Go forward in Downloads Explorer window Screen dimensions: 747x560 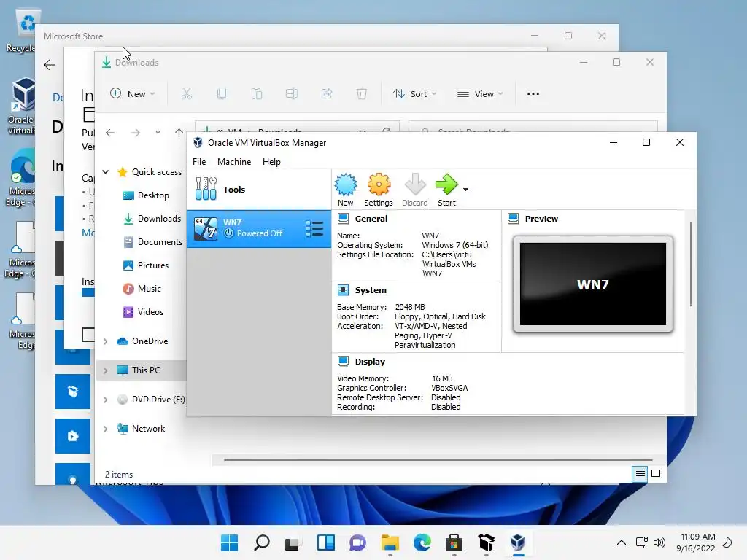(136, 133)
